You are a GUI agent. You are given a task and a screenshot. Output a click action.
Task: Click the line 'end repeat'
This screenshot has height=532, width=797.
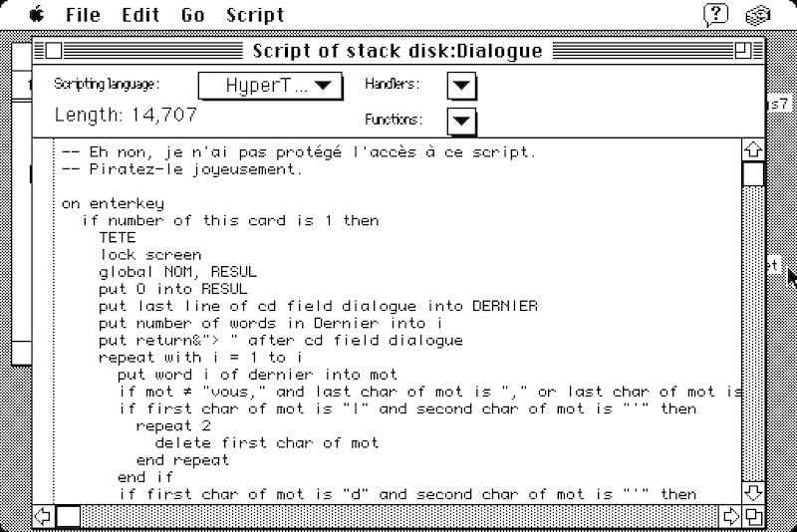pos(182,460)
